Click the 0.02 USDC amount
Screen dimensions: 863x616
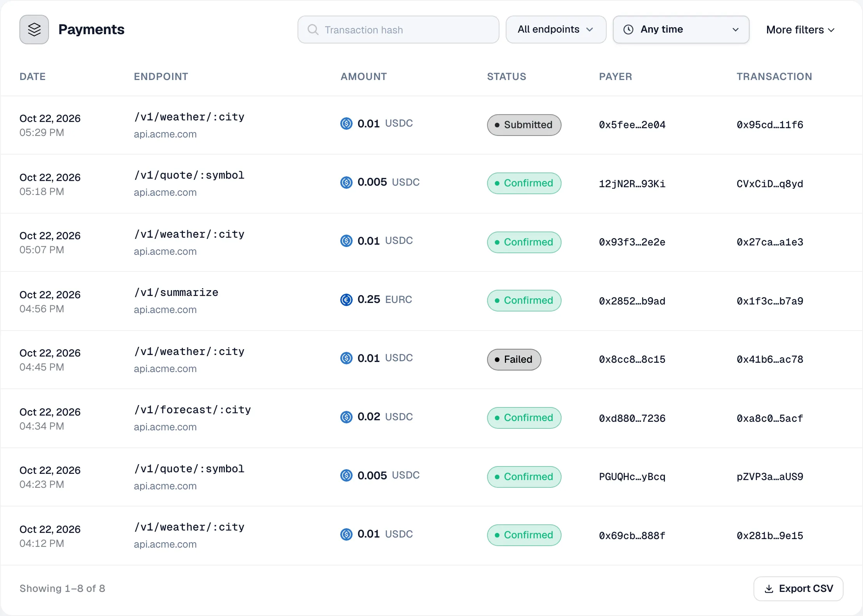tap(376, 417)
